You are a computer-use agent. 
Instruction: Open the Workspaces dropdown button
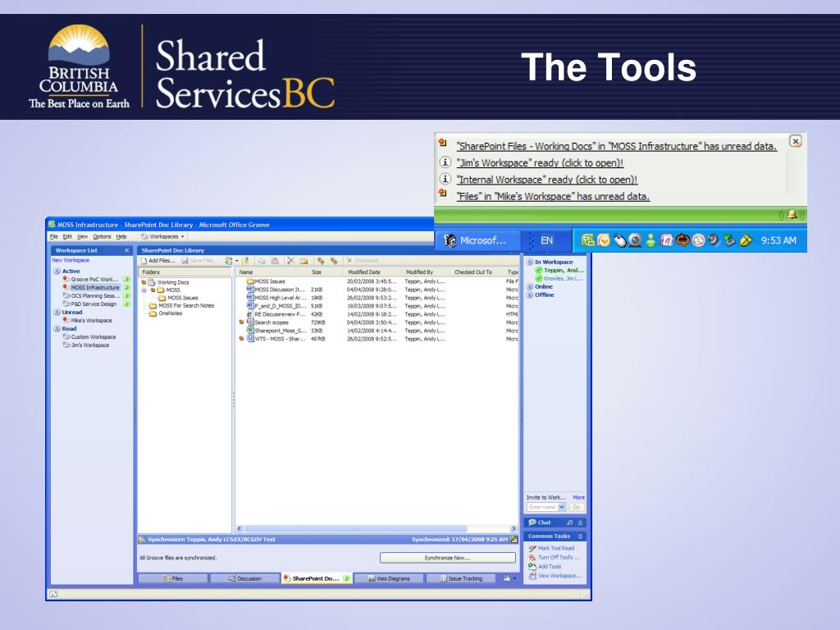click(163, 236)
